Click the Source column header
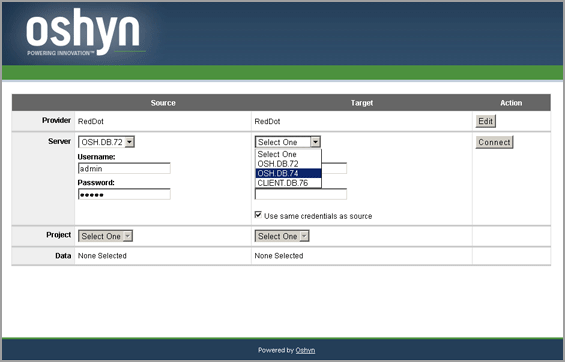This screenshot has width=565, height=362. [x=163, y=103]
